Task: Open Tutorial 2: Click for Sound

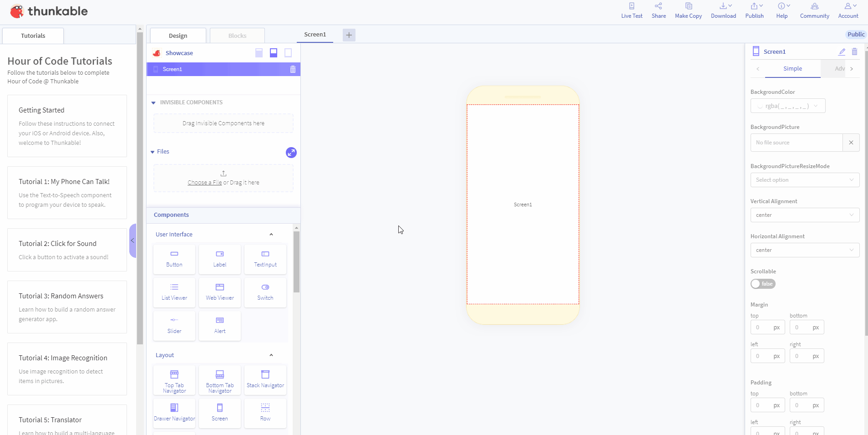Action: tap(67, 250)
